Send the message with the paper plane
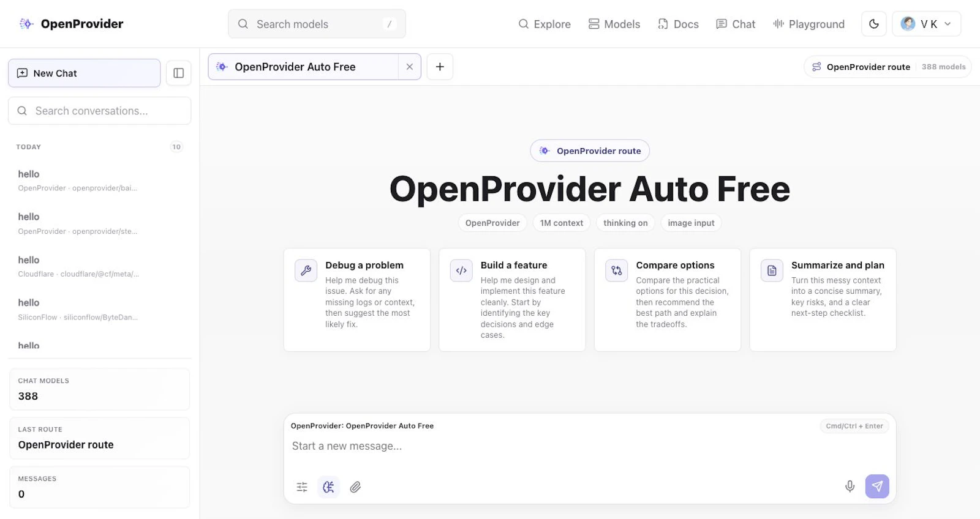The height and width of the screenshot is (519, 980). point(877,487)
